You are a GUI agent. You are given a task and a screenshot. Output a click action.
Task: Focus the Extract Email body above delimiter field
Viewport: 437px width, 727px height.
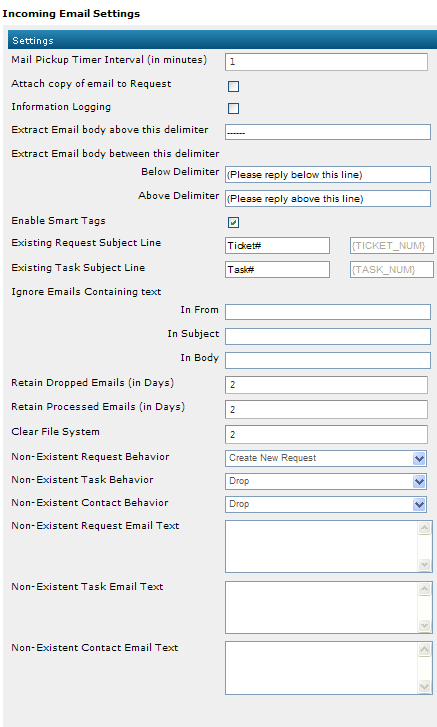[328, 132]
